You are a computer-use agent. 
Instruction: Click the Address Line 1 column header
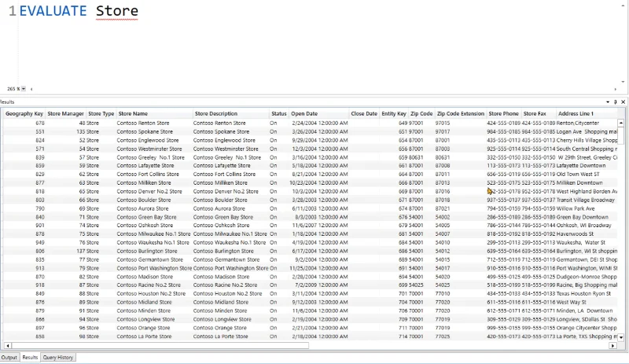pyautogui.click(x=587, y=113)
